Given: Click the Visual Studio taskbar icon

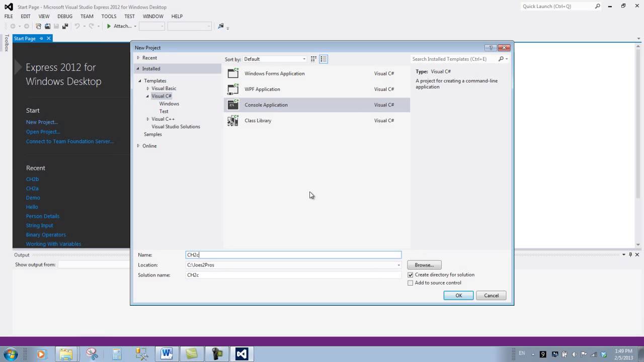Looking at the screenshot, I should pyautogui.click(x=242, y=354).
